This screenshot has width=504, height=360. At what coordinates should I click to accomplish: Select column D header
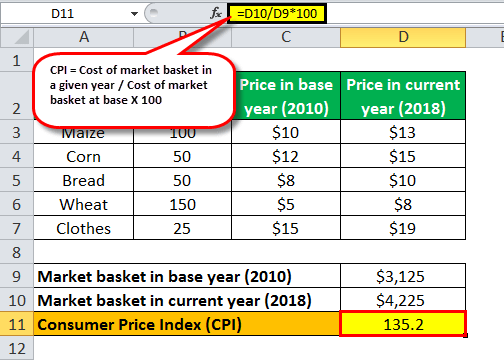pos(403,37)
